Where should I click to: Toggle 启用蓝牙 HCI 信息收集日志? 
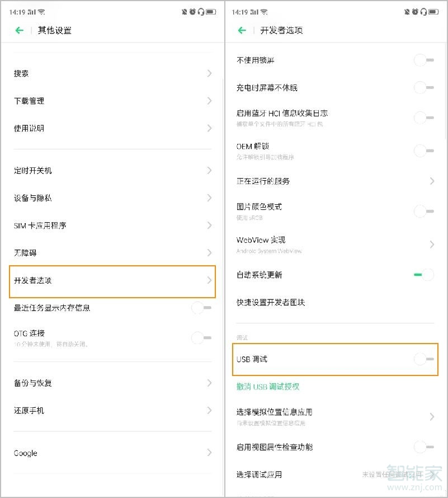[x=423, y=118]
